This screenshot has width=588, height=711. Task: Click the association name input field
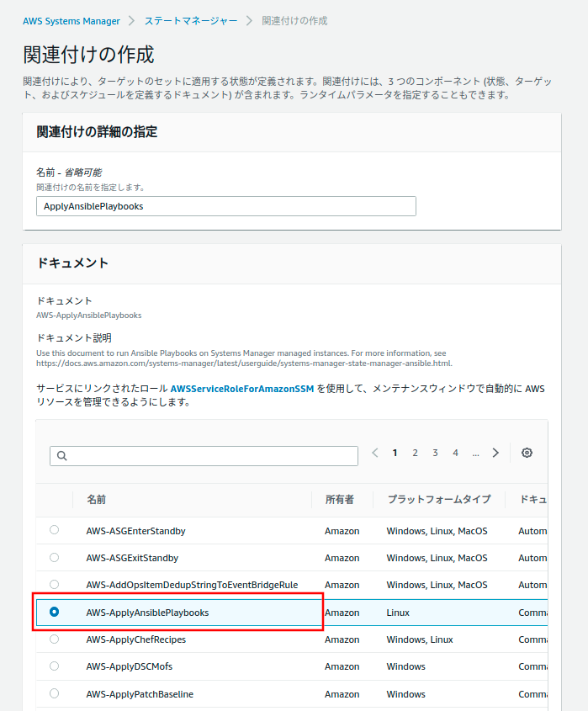(x=225, y=206)
